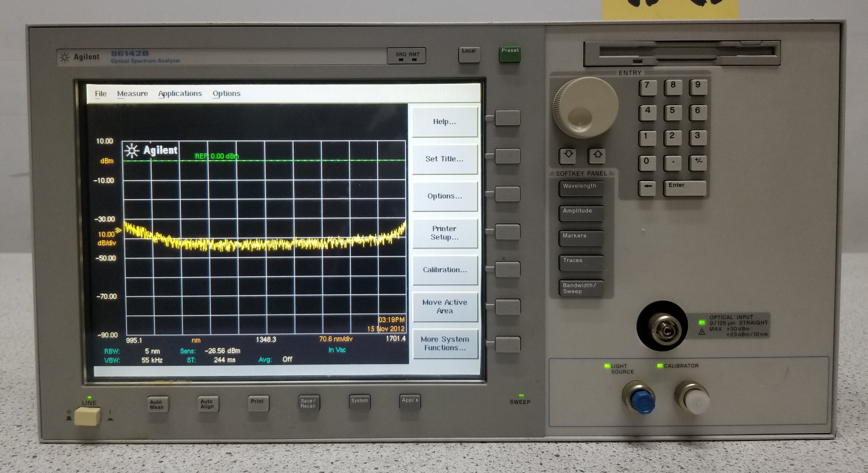Push the hardware key beside Set Title...

tap(508, 156)
